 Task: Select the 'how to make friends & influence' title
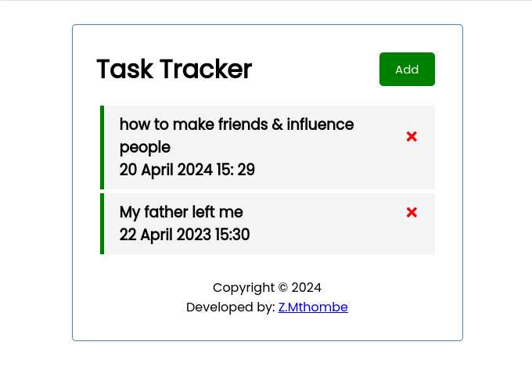(x=236, y=124)
